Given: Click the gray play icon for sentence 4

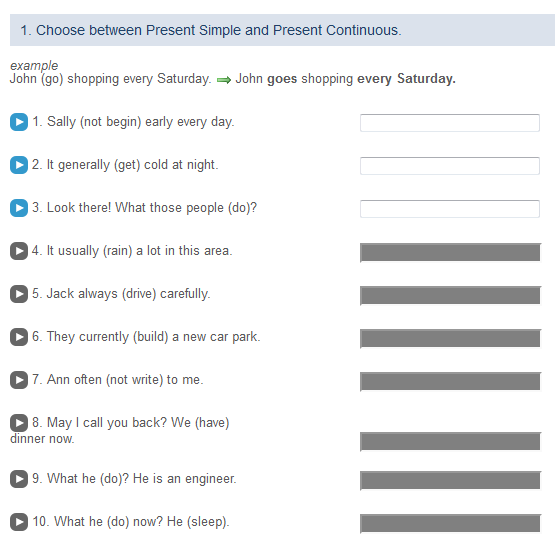Looking at the screenshot, I should (x=19, y=251).
